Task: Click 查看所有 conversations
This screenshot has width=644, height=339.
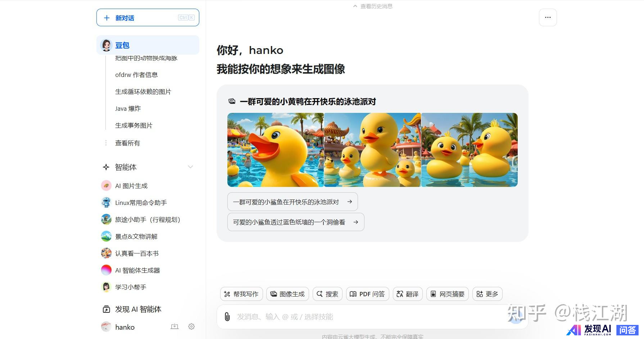Action: pyautogui.click(x=127, y=143)
